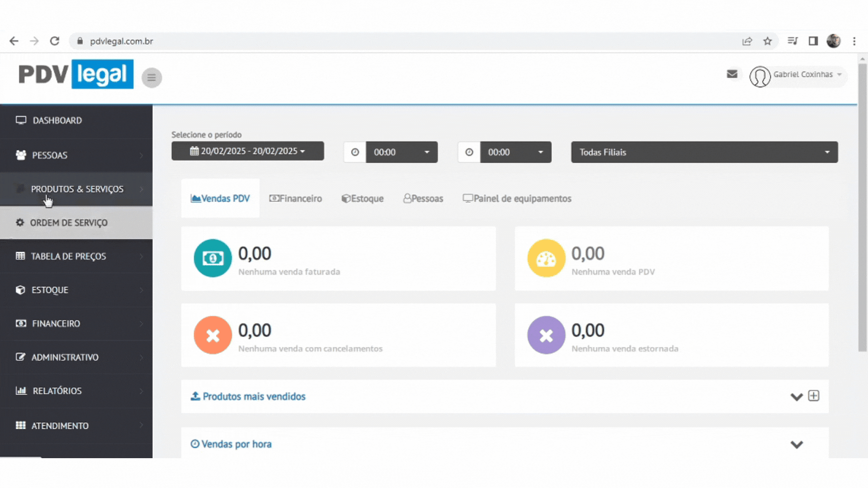Expand the Vendas por hora section
Image resolution: width=868 pixels, height=488 pixels.
click(x=796, y=444)
